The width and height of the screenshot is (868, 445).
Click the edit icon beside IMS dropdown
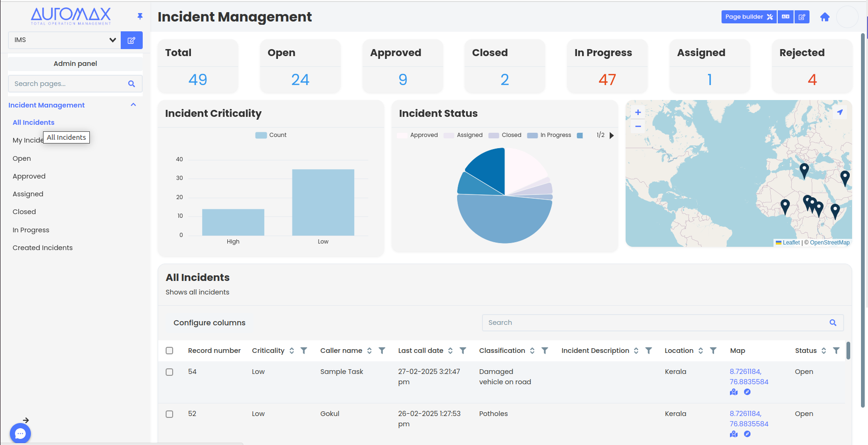tap(131, 40)
